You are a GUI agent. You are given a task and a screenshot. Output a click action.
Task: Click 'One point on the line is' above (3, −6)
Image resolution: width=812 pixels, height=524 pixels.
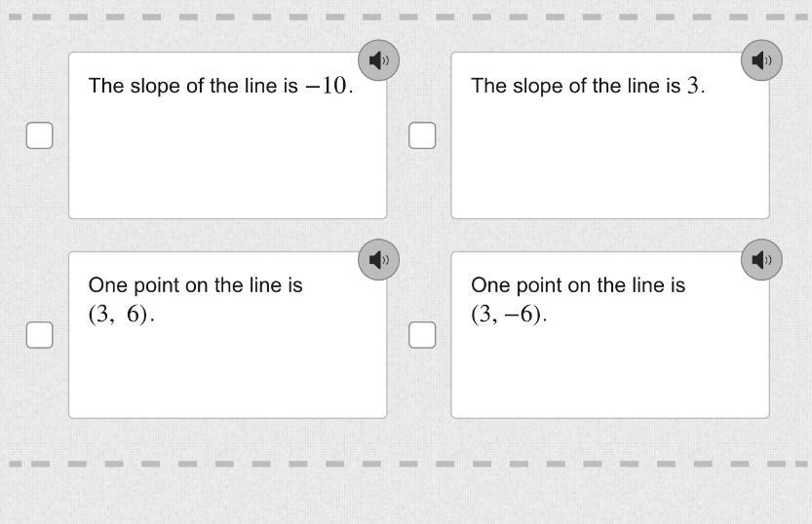[x=578, y=285]
